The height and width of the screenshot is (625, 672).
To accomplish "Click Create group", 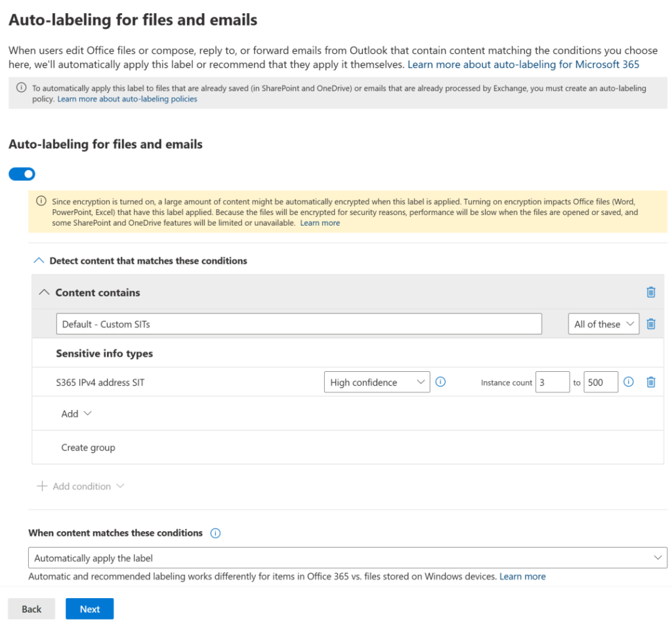I will pyautogui.click(x=88, y=447).
